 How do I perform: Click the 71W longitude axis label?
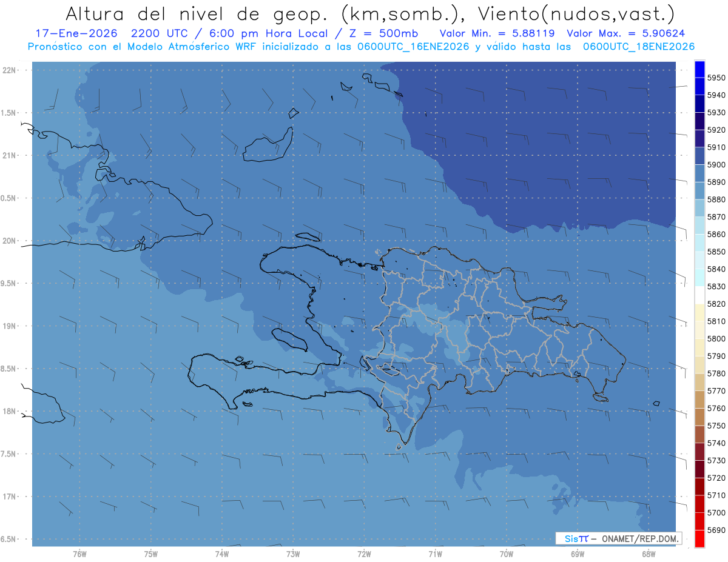coord(435,554)
